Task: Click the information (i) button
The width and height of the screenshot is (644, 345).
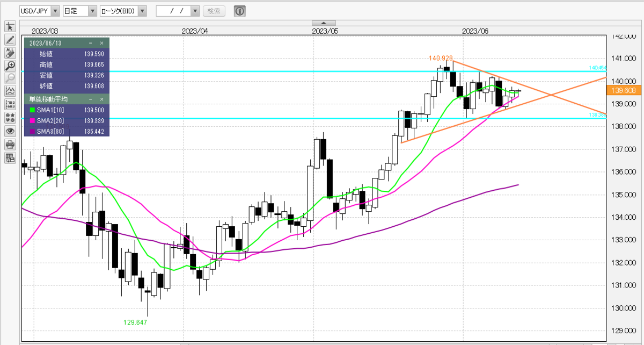Action: click(x=240, y=11)
